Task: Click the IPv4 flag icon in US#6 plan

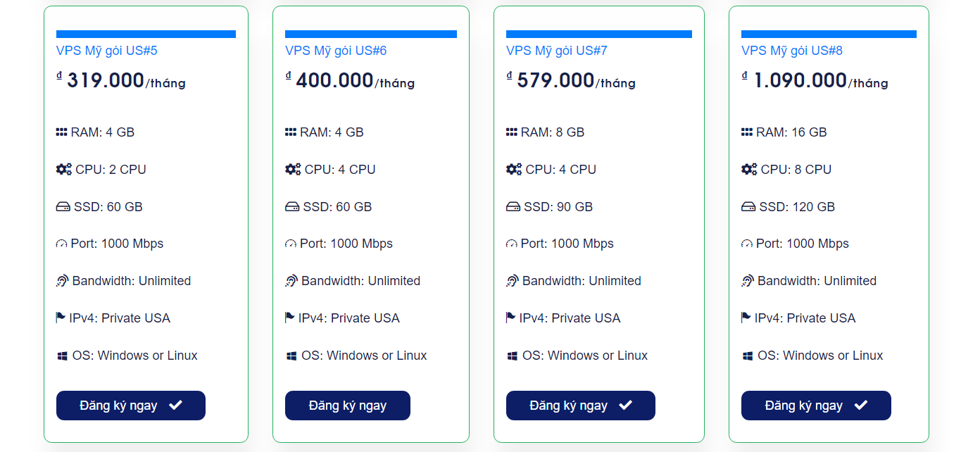Action: tap(290, 318)
